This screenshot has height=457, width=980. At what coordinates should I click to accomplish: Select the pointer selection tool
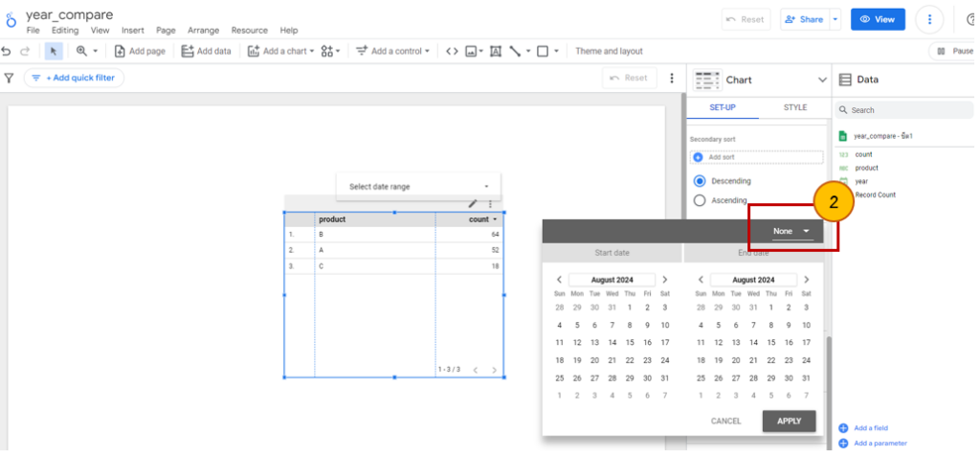tap(54, 51)
